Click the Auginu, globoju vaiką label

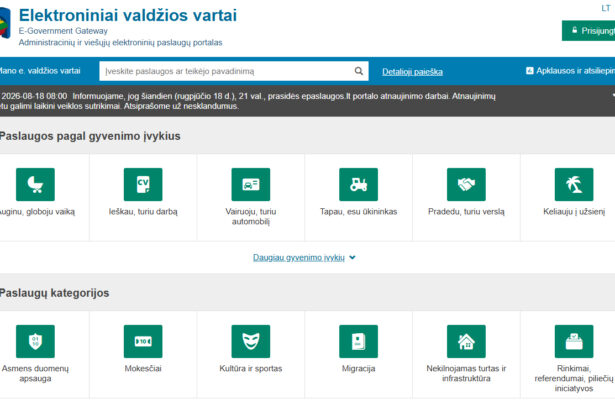(37, 211)
